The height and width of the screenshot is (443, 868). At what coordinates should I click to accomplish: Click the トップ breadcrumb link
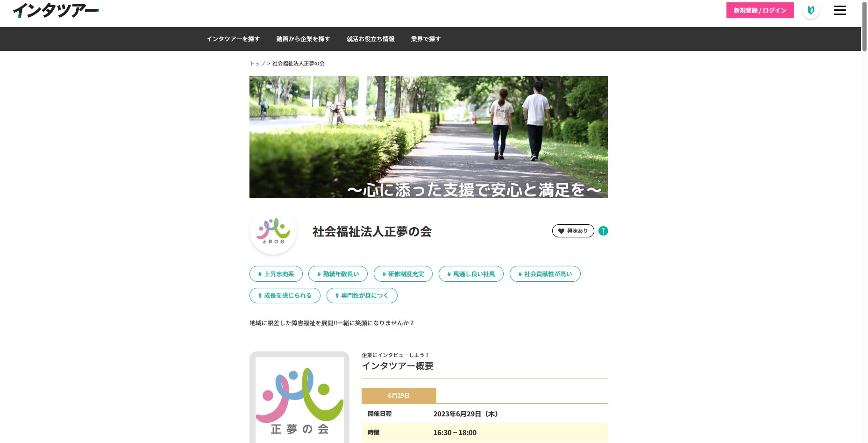coord(257,64)
